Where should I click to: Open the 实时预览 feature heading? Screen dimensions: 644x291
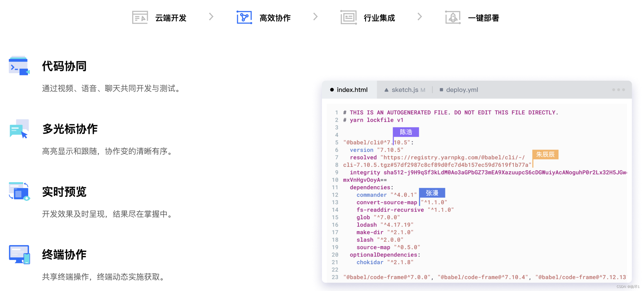click(x=64, y=191)
